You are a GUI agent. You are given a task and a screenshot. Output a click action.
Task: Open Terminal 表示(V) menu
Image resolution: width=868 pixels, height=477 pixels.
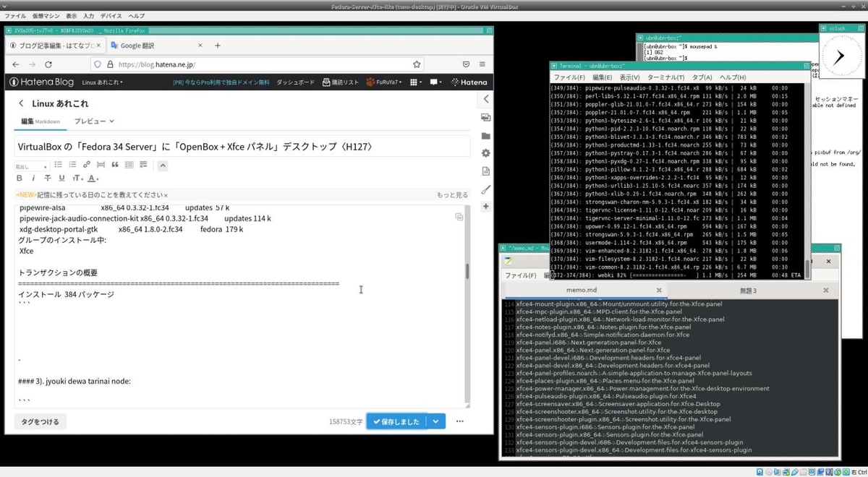tap(630, 77)
